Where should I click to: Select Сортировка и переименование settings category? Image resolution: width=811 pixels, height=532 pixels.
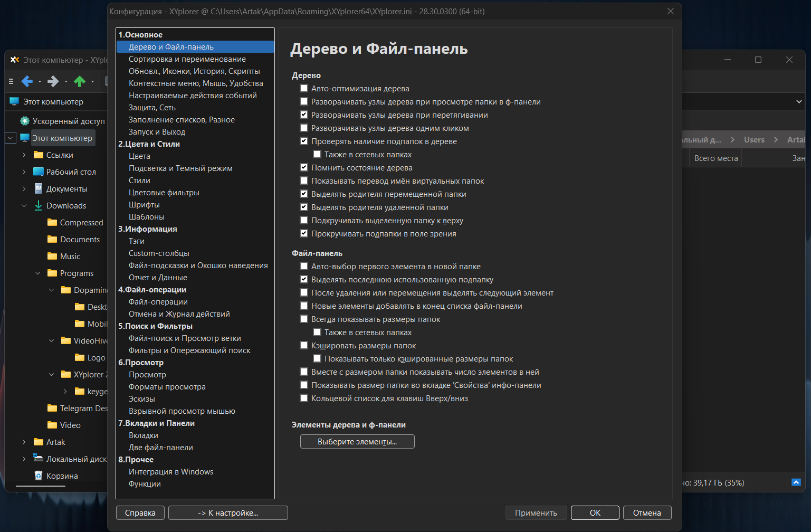187,59
